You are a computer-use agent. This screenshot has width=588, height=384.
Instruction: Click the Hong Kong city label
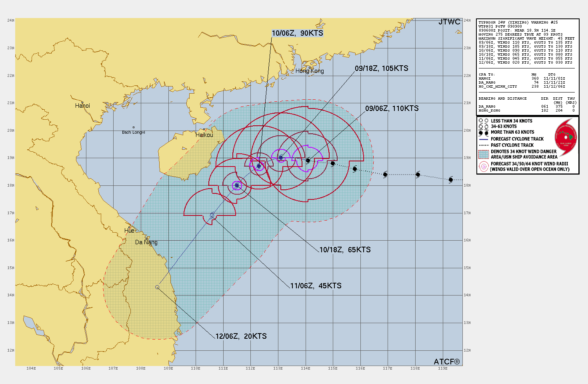click(310, 71)
